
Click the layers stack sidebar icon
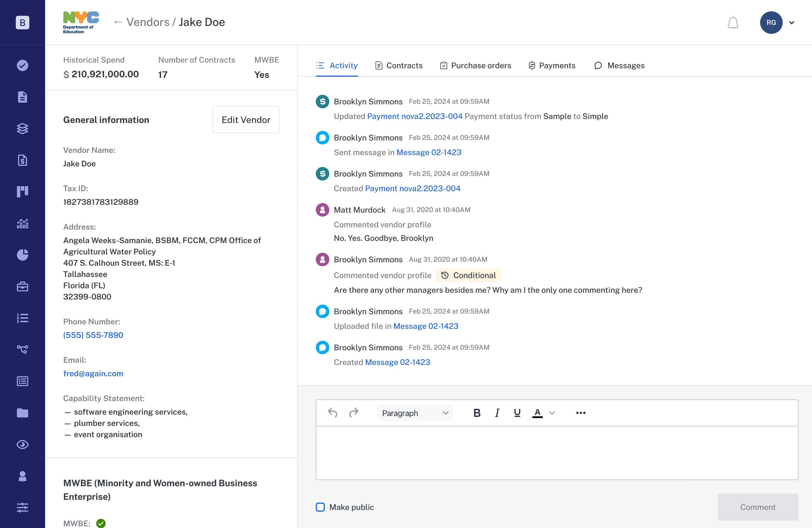[23, 128]
